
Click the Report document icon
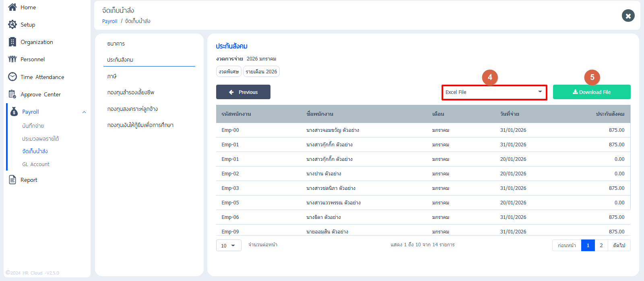click(12, 180)
